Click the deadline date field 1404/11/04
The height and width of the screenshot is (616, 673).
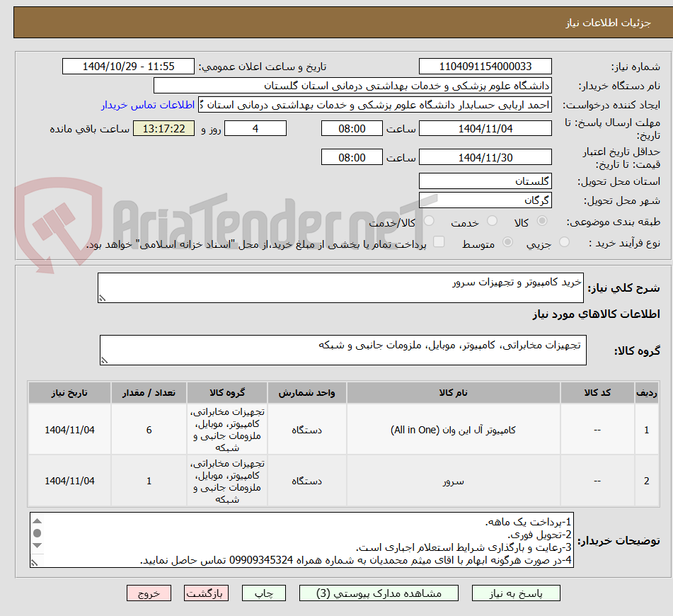coord(486,128)
